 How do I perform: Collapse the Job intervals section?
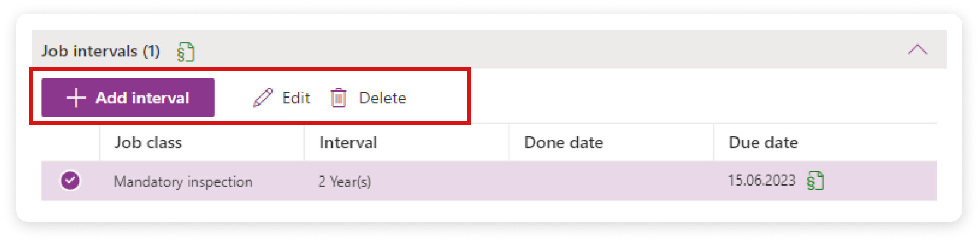(x=917, y=50)
